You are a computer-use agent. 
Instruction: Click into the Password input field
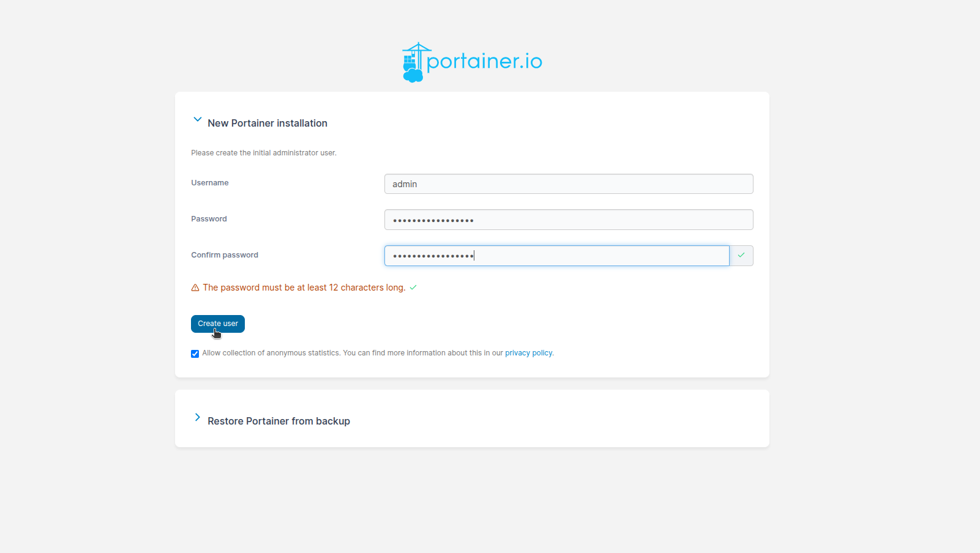[x=569, y=220]
